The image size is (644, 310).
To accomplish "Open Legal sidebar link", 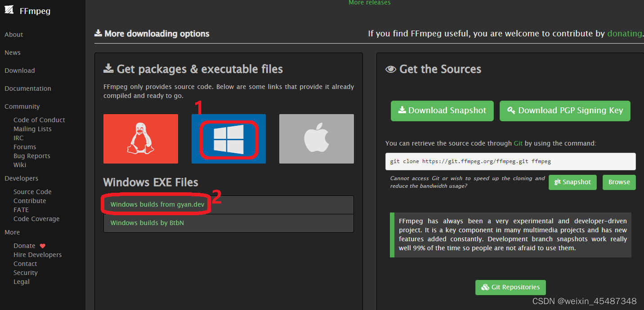I will pos(22,282).
